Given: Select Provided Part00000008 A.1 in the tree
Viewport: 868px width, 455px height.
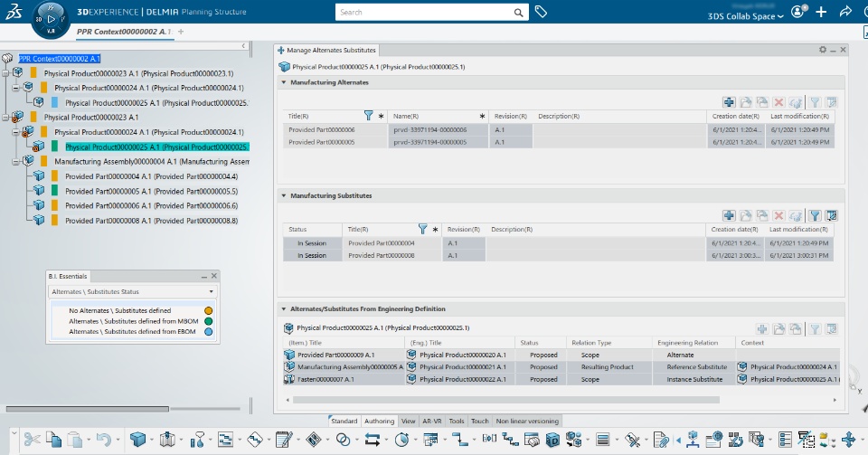Looking at the screenshot, I should (151, 221).
